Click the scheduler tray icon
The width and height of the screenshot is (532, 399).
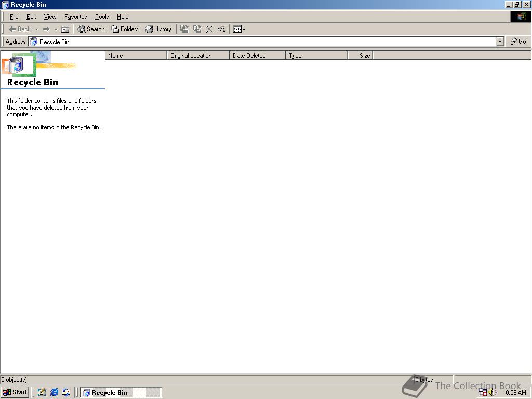(x=483, y=393)
